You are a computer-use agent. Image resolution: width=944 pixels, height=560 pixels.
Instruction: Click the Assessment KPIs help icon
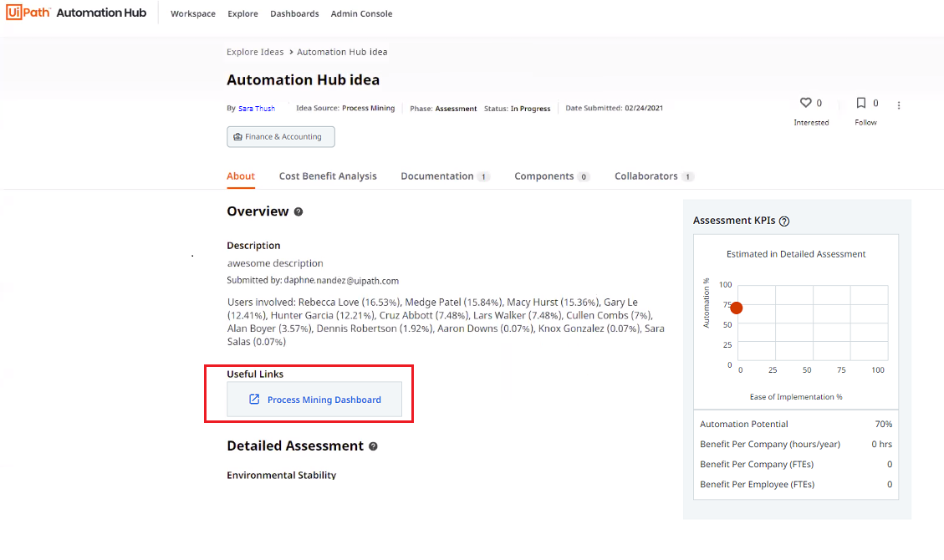pyautogui.click(x=783, y=221)
